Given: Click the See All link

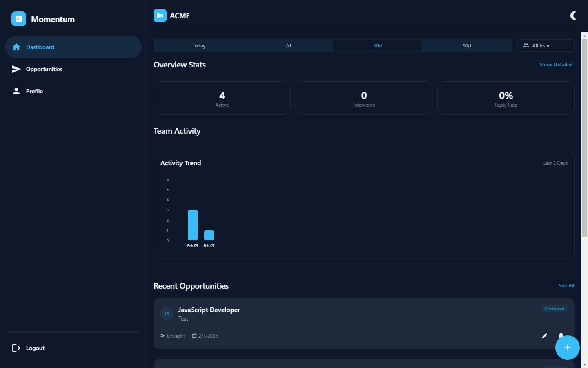Looking at the screenshot, I should point(566,286).
